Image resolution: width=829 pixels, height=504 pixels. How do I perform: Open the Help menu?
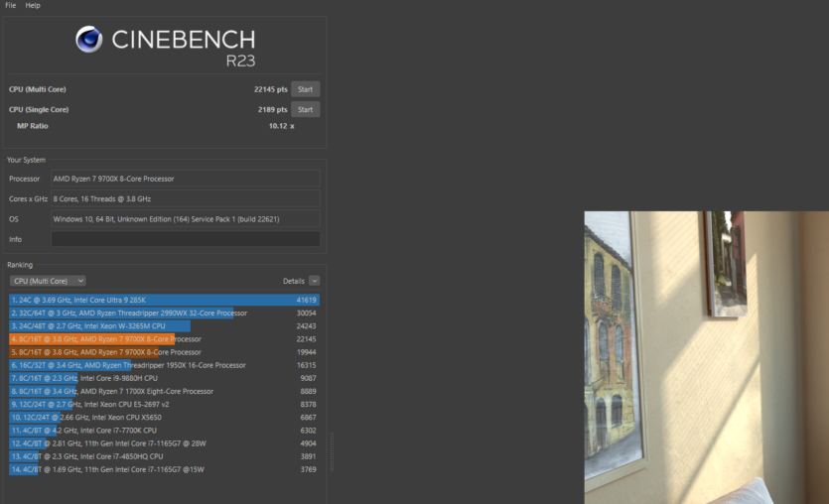point(32,5)
